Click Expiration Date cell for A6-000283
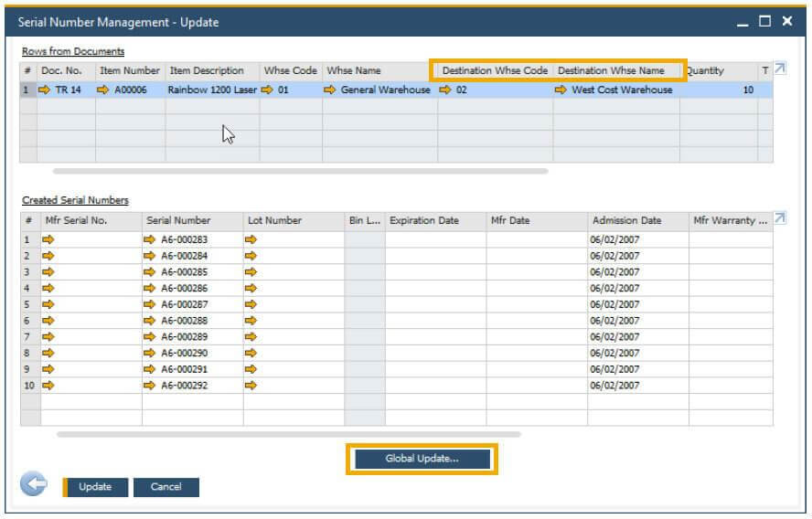Viewport: 812px width, 519px height. click(435, 239)
